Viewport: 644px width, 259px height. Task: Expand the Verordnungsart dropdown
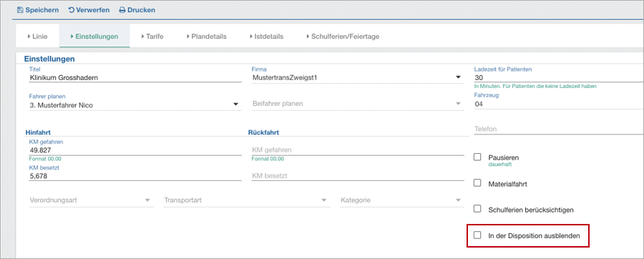[147, 200]
